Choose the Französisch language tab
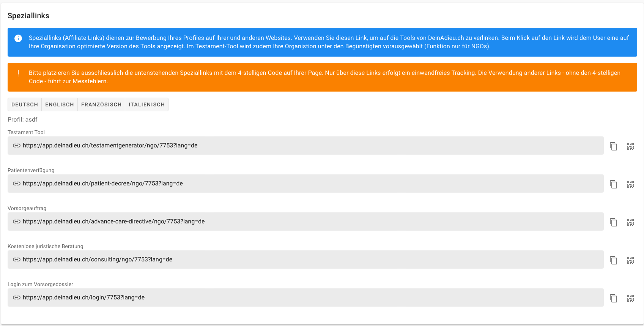 pyautogui.click(x=101, y=104)
